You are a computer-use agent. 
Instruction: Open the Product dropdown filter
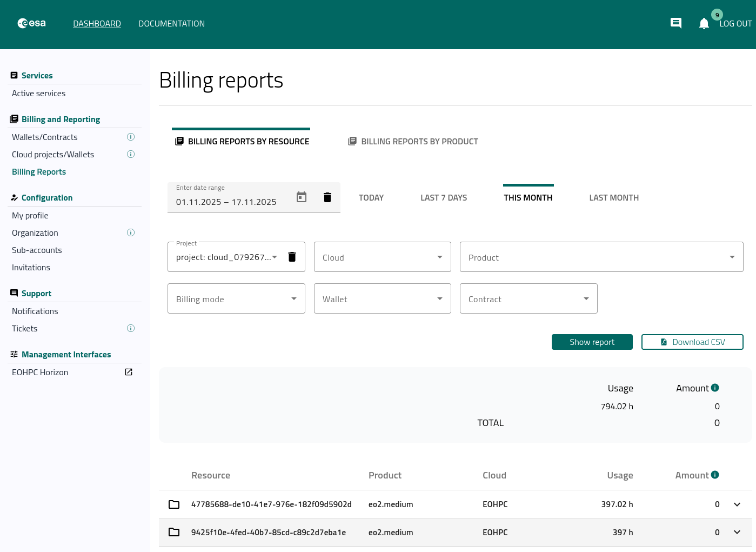[x=601, y=257]
